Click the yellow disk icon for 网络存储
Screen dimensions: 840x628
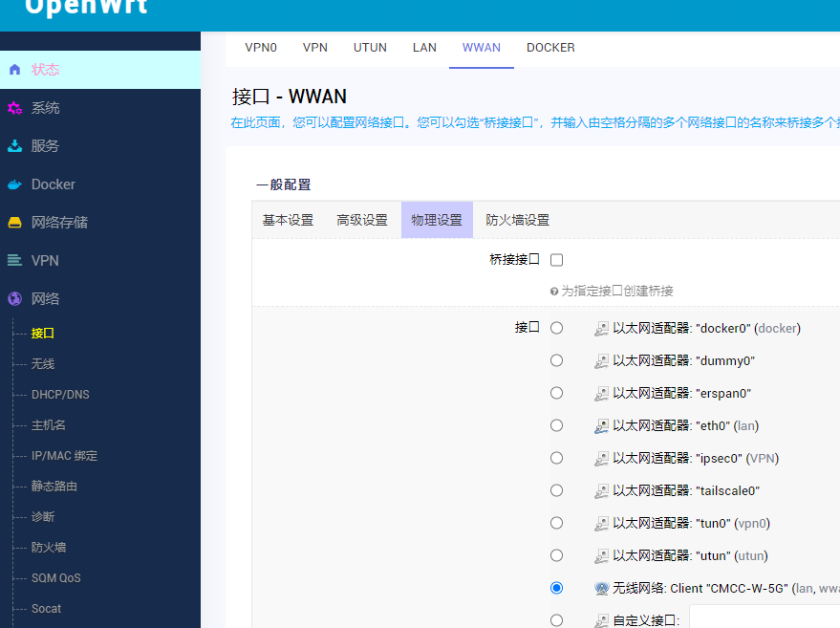pos(15,223)
